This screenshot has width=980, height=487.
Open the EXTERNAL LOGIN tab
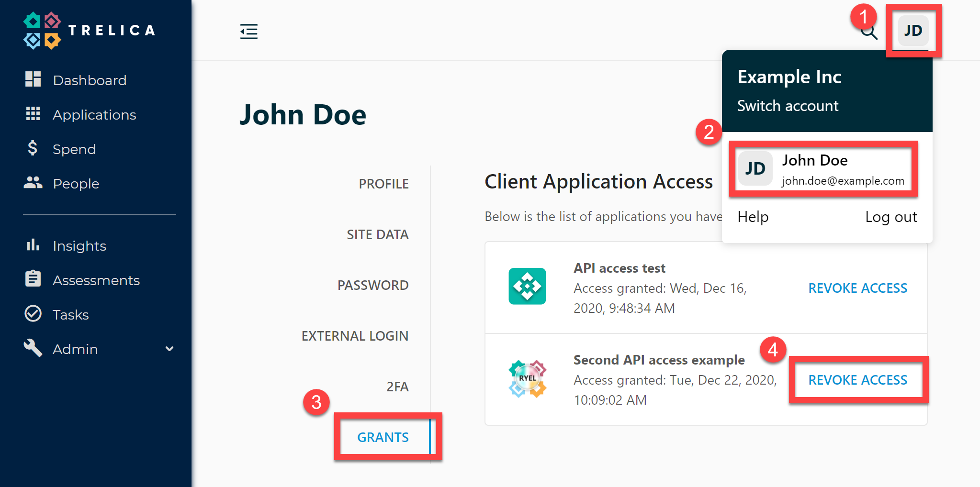pos(355,336)
